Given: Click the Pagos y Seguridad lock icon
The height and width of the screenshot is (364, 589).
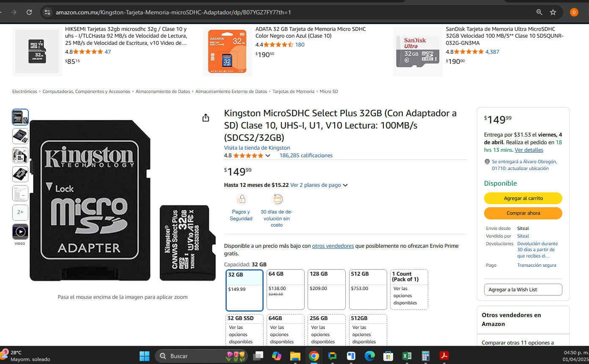Looking at the screenshot, I should (x=241, y=199).
